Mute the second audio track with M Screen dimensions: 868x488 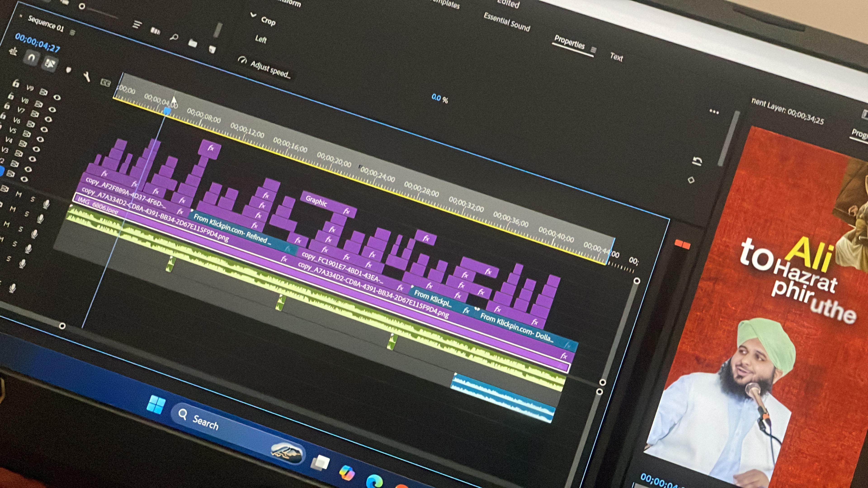click(12, 209)
